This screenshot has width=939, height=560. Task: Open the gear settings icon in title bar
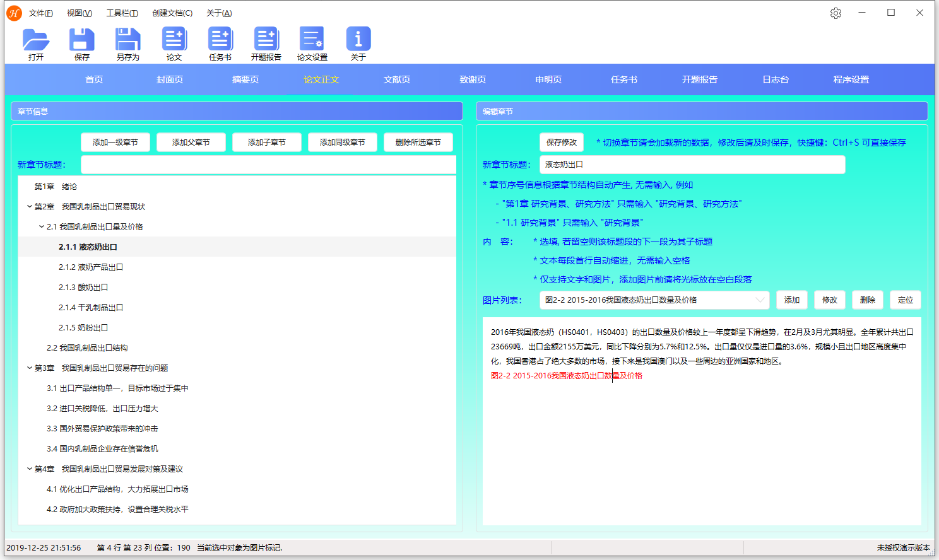836,13
